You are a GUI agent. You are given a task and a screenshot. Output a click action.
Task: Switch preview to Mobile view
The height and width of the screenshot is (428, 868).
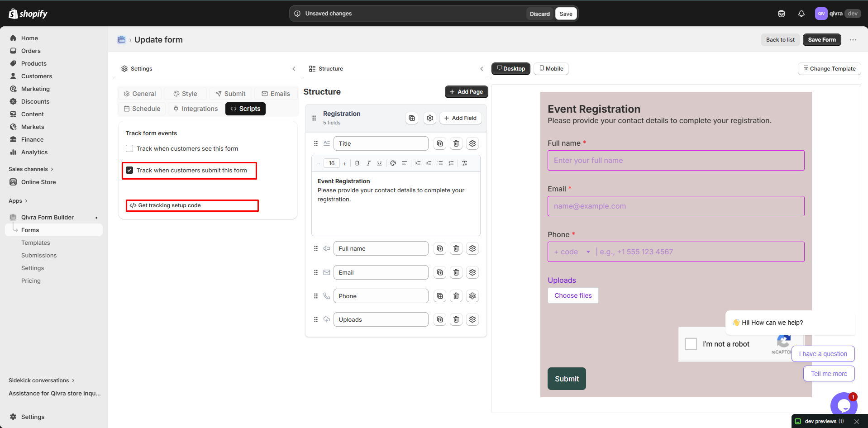coord(551,69)
